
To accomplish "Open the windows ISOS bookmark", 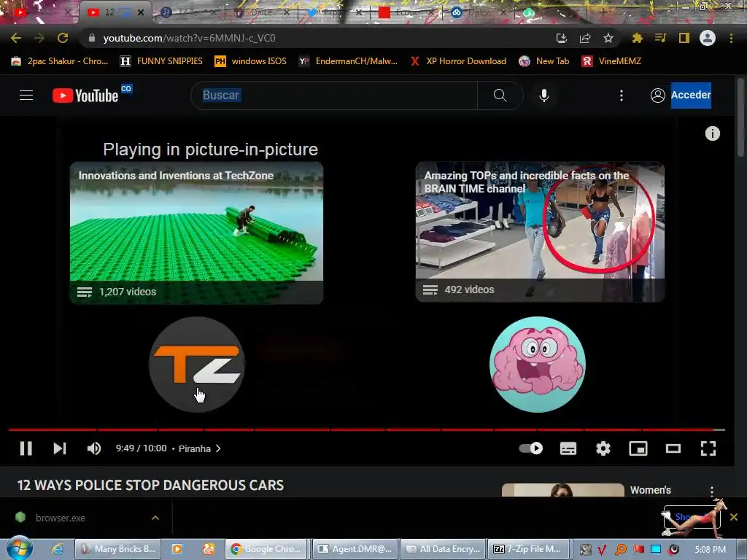I will 251,61.
